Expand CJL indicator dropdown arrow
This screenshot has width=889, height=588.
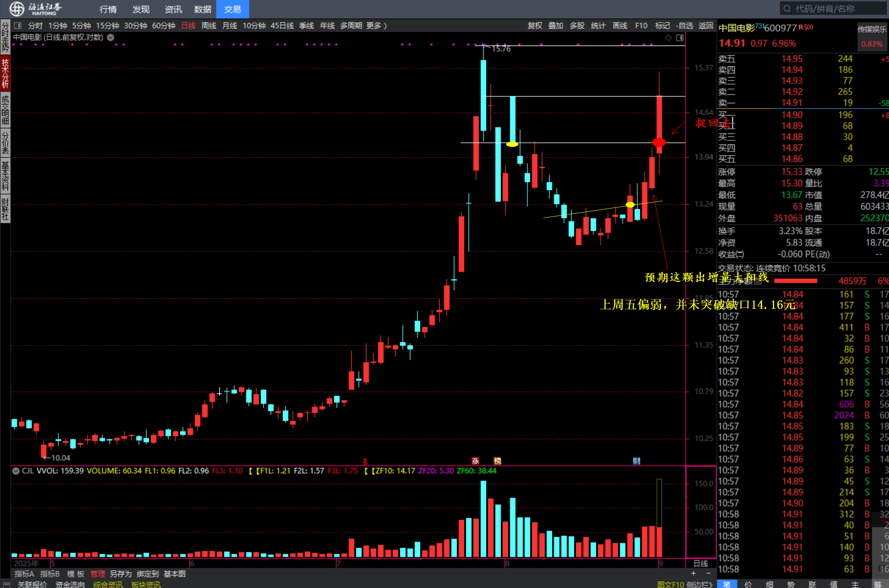click(16, 471)
